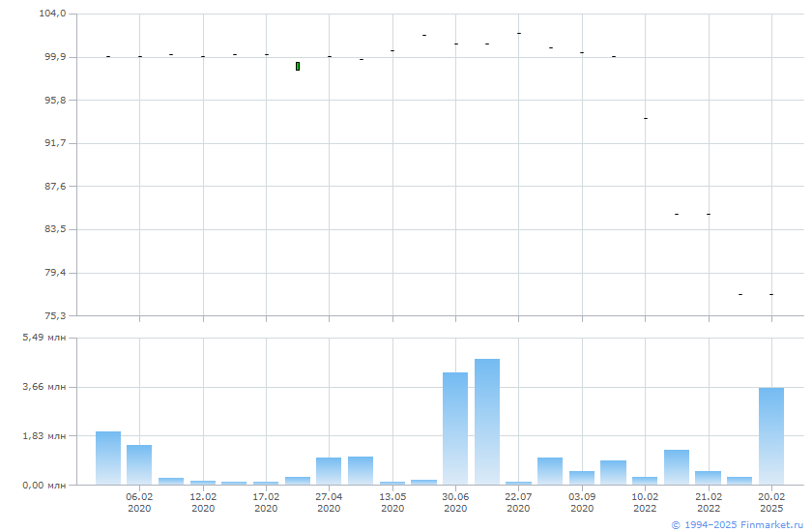Viewport: 812px width, 532px height.
Task: Click the 99,9 price axis label
Action: click(x=55, y=57)
